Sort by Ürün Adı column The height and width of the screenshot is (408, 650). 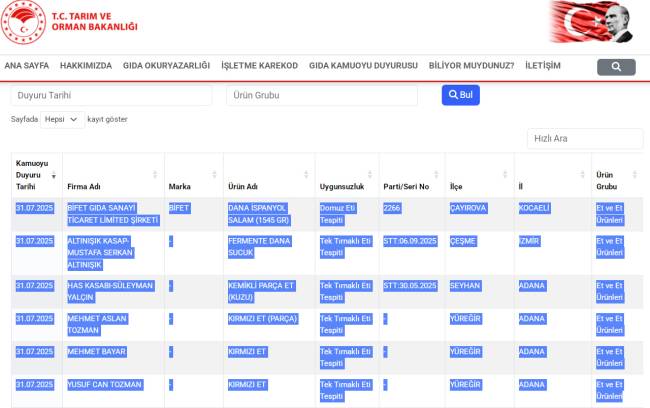(x=269, y=175)
